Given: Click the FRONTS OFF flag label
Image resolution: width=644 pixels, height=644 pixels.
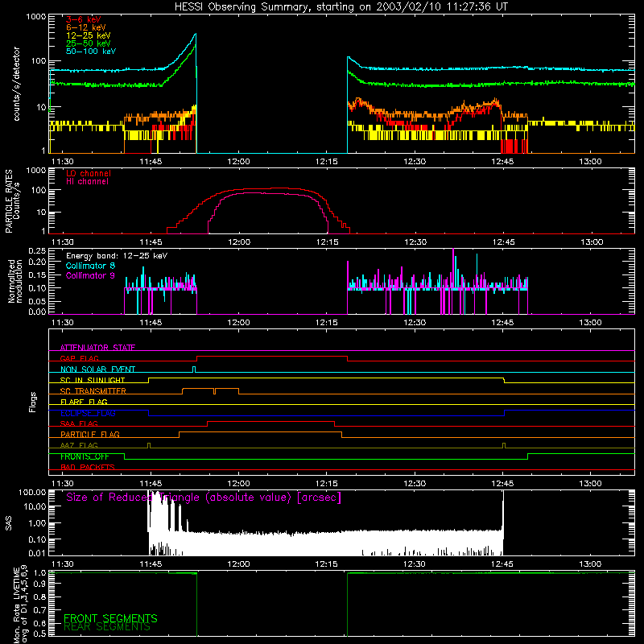Looking at the screenshot, I should (85, 456).
